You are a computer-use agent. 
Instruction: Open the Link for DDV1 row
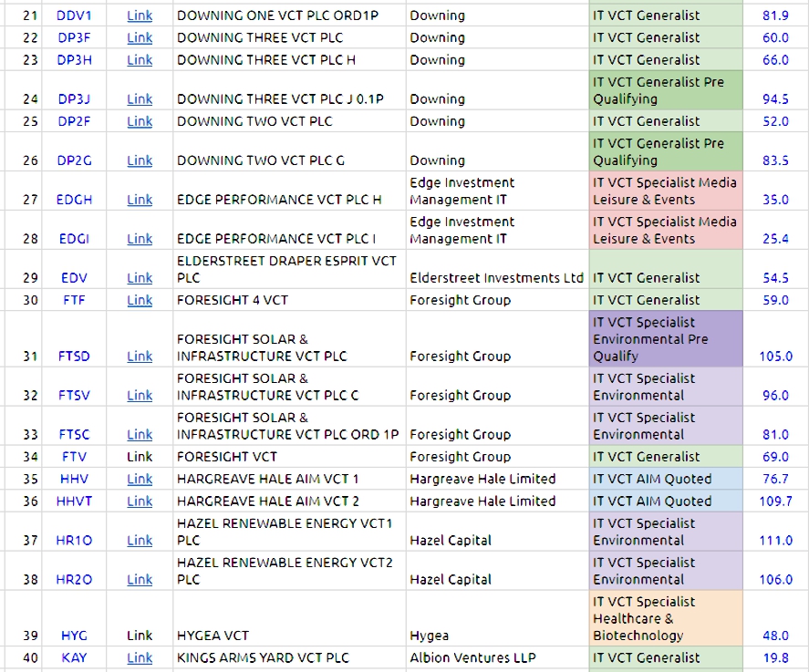(140, 16)
